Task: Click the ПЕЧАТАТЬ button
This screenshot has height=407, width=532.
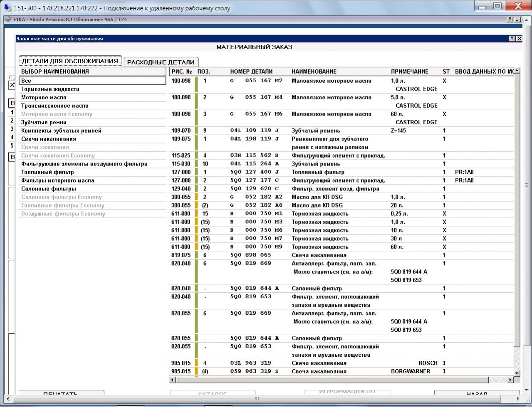Action: [61, 393]
